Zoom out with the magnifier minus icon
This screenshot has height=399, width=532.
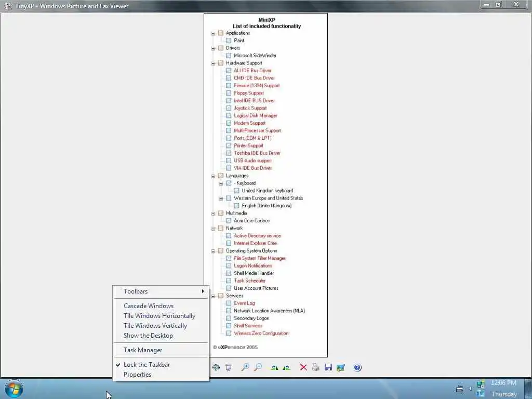point(258,367)
